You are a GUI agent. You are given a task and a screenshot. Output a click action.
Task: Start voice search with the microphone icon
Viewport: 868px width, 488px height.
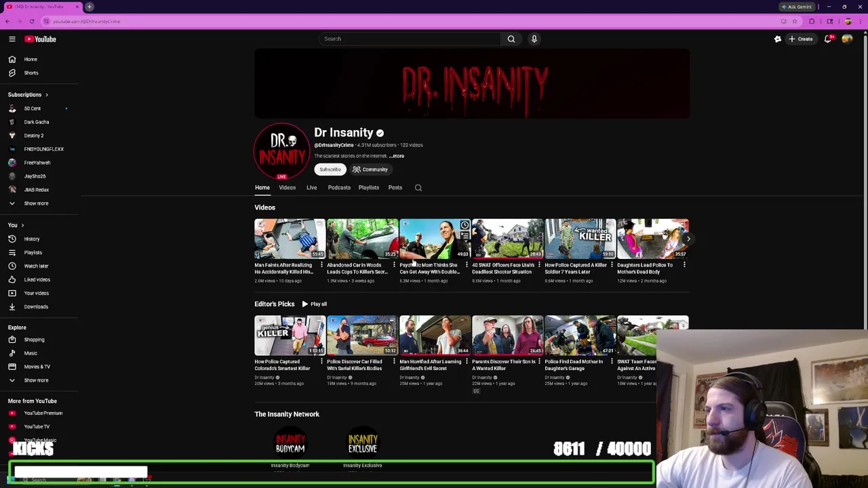534,39
